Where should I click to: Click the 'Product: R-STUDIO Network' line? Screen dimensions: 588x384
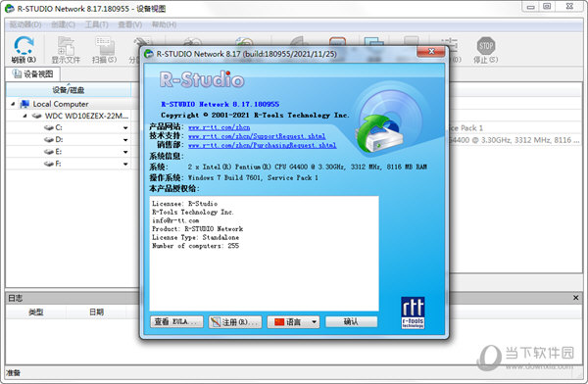[x=197, y=229]
